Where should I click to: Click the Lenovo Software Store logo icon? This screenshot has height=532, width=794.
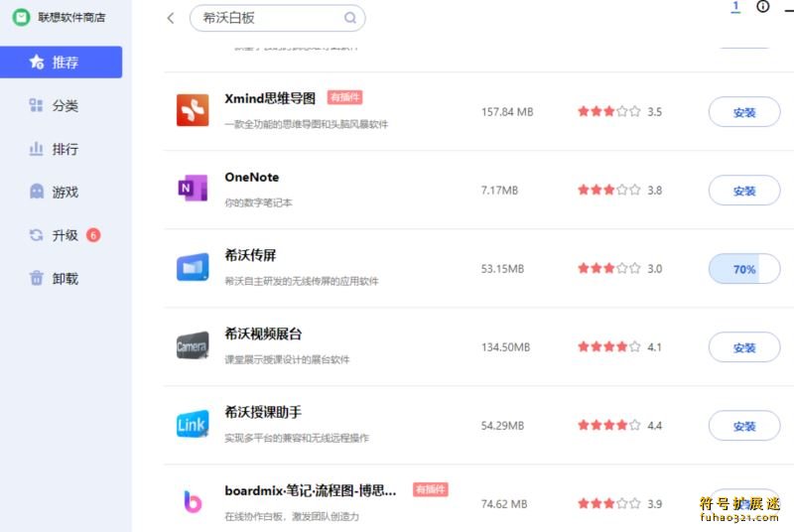[x=21, y=18]
